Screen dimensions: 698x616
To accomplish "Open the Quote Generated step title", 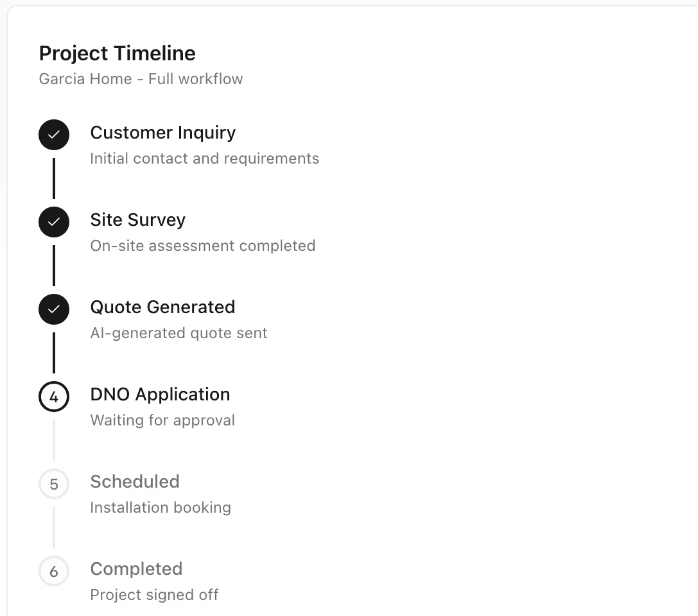I will [x=162, y=307].
